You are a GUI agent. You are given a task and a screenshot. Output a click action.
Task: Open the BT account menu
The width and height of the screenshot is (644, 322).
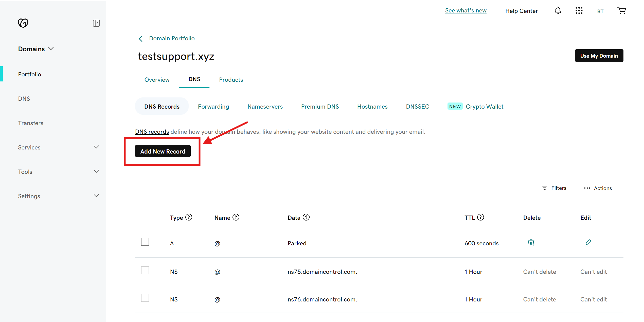click(x=600, y=11)
